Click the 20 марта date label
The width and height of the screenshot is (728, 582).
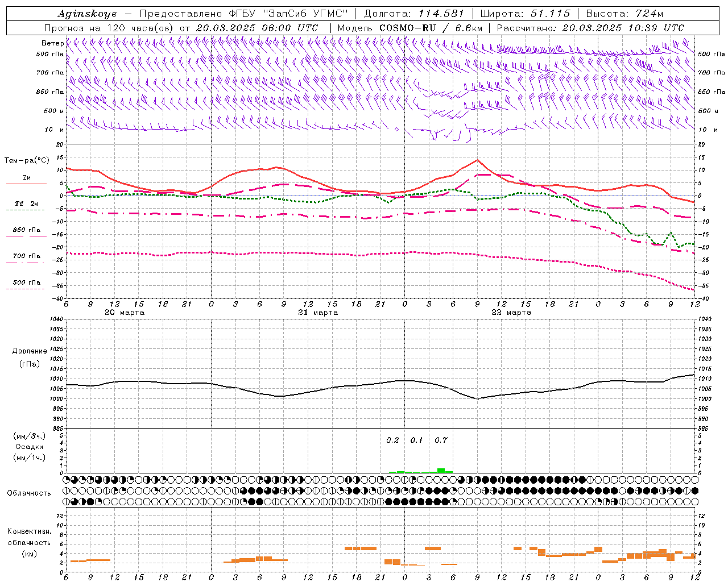[x=125, y=313]
